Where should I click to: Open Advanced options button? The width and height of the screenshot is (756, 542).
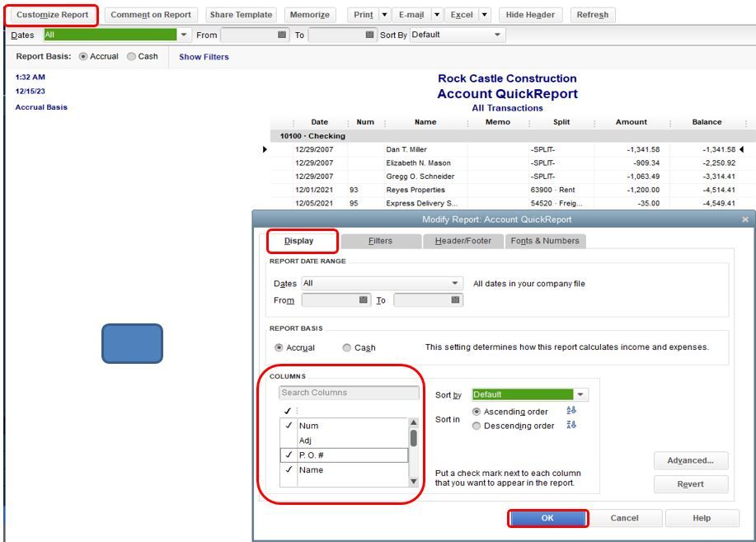click(690, 460)
